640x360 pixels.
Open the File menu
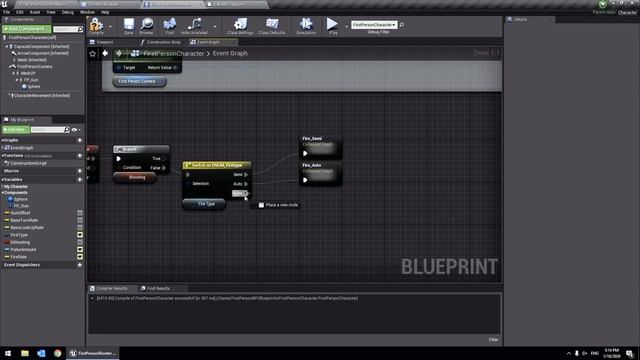(7, 12)
